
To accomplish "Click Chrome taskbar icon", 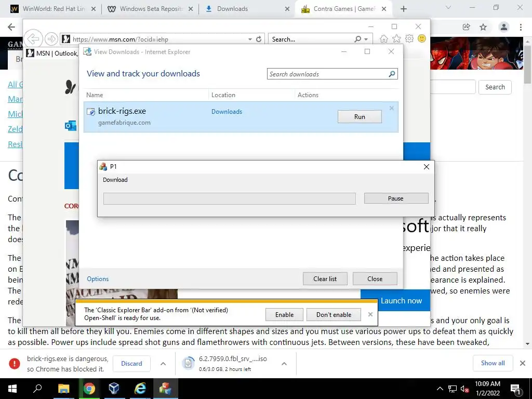I will [x=89, y=389].
